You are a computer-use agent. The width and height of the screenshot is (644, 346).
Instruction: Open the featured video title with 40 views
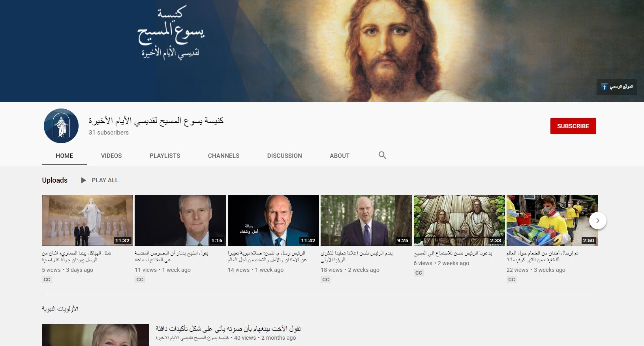coord(228,328)
